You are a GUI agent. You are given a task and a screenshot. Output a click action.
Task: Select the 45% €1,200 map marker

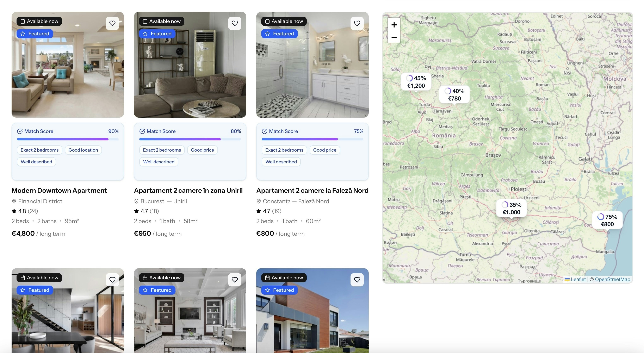click(416, 82)
